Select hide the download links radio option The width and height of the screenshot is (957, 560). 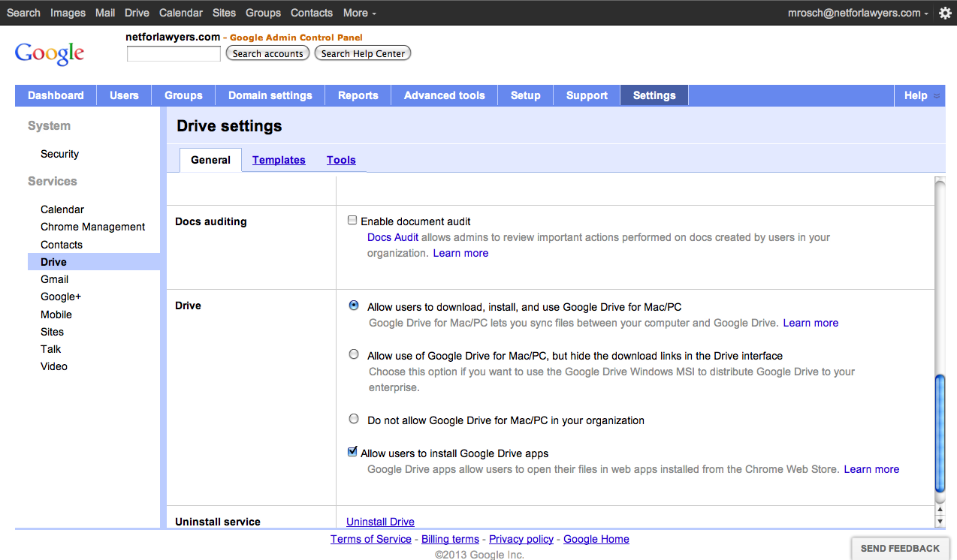pyautogui.click(x=354, y=354)
